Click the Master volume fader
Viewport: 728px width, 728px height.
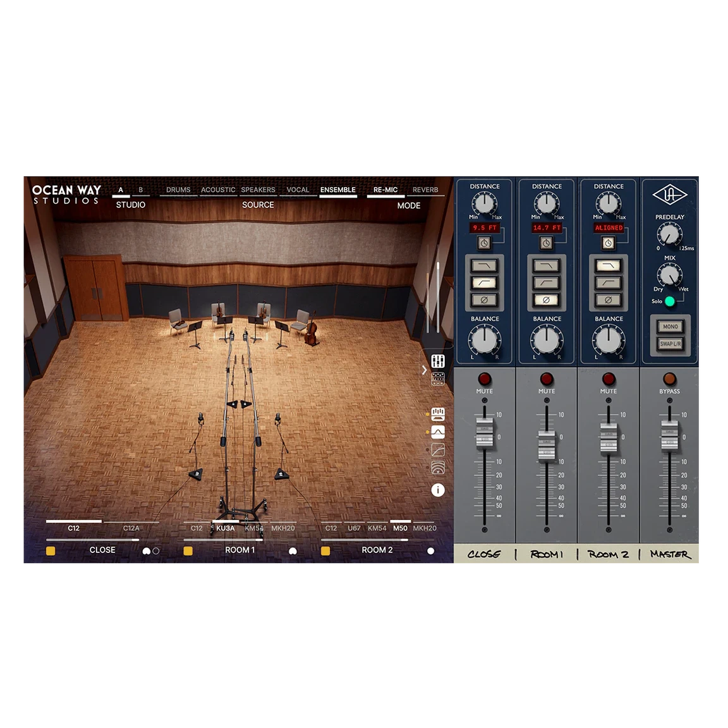pos(669,435)
